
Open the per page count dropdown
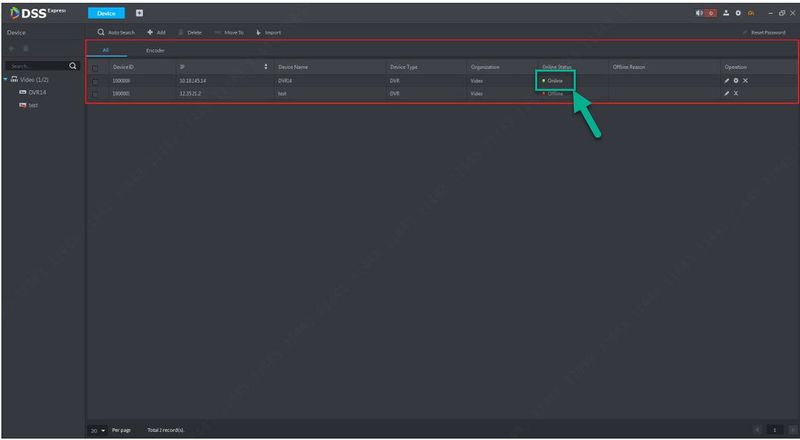[x=98, y=430]
